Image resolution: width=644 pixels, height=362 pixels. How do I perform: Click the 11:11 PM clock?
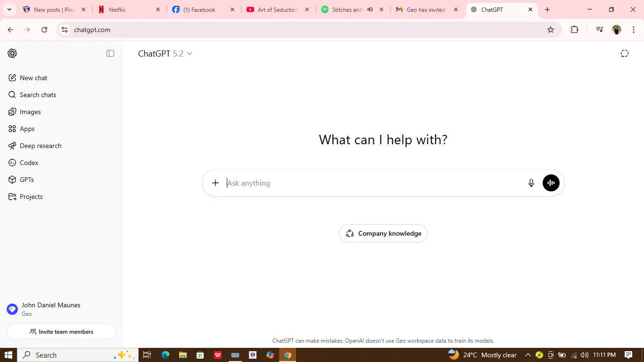[604, 355]
